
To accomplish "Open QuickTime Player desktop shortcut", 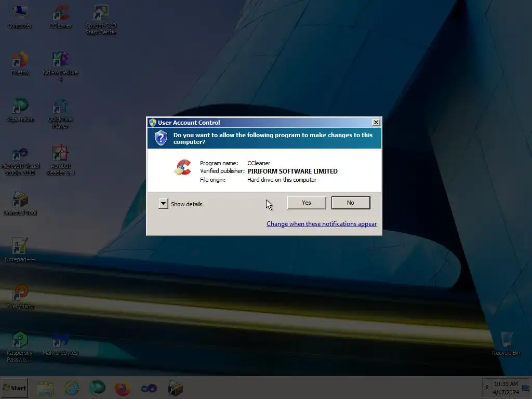I will pos(60,114).
